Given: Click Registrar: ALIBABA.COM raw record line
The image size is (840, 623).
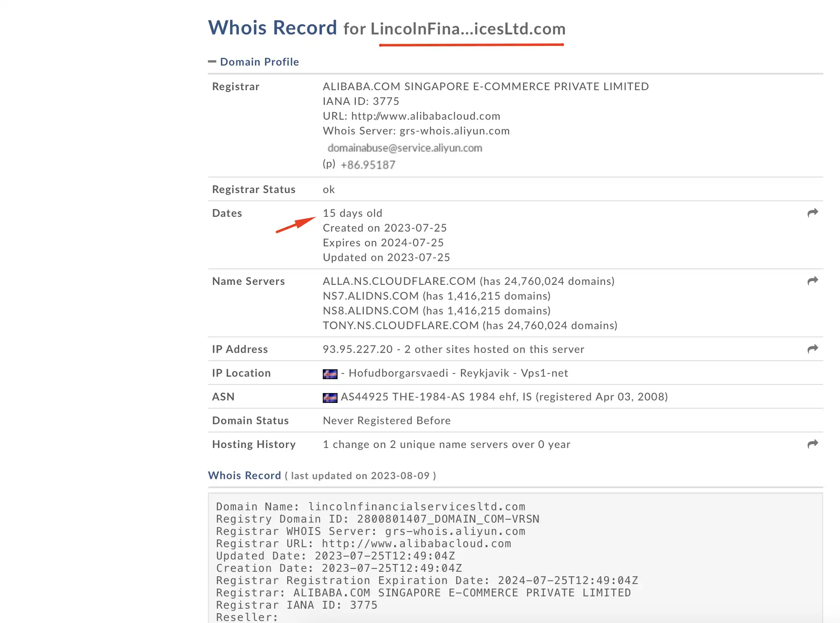Looking at the screenshot, I should tap(423, 593).
